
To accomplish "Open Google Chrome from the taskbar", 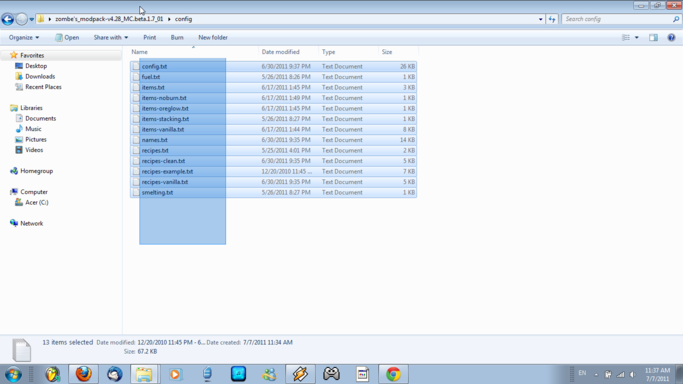I will [x=393, y=374].
